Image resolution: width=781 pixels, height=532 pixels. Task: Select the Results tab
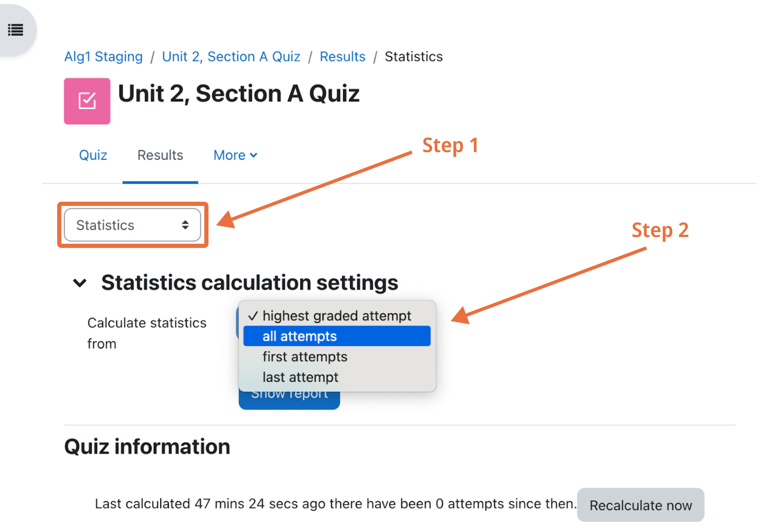pos(160,155)
